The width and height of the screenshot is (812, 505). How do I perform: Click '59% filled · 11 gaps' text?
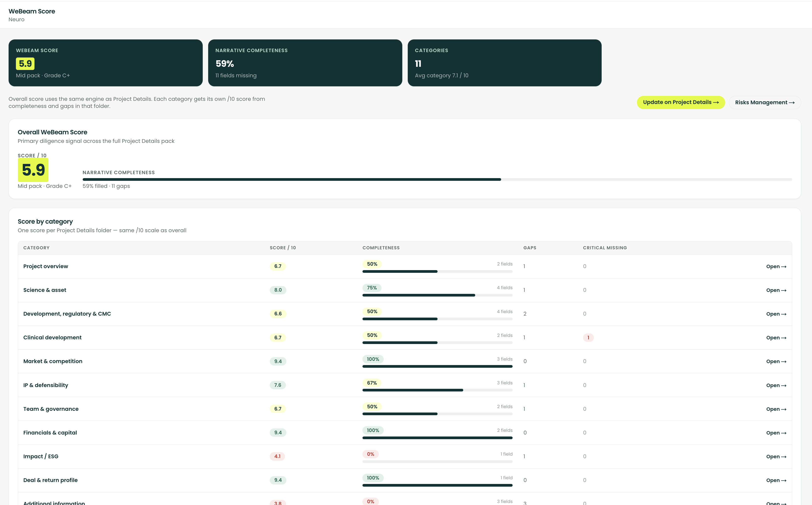click(x=106, y=186)
